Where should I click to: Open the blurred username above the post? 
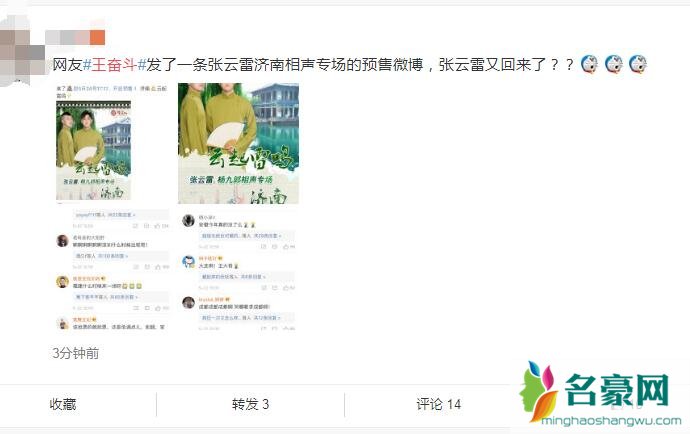(75, 37)
